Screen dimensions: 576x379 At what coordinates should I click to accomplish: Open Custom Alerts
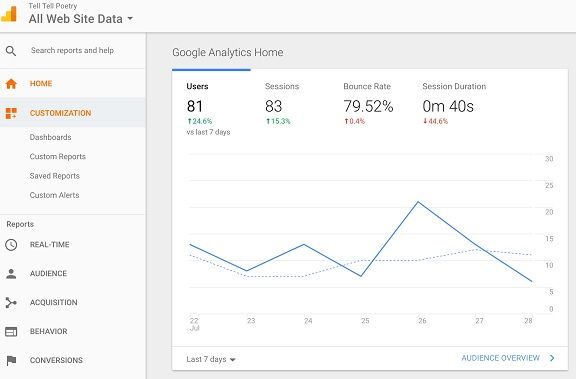coord(54,195)
